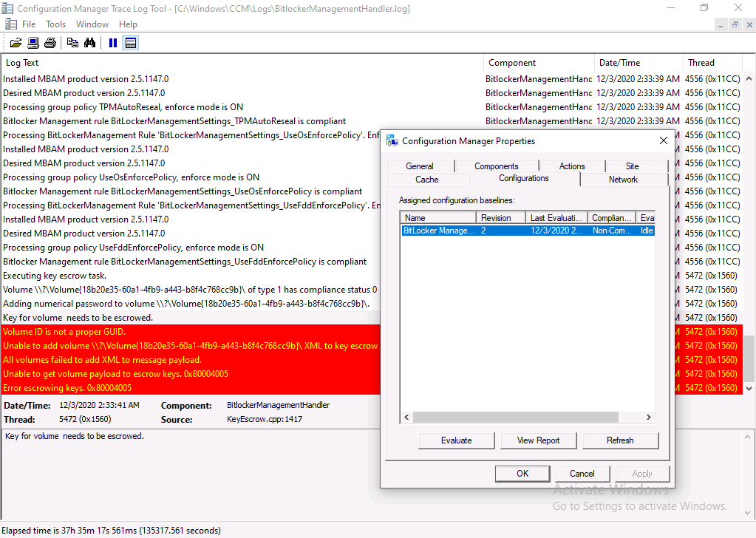Click Cancel in the properties dialog
This screenshot has width=756, height=538.
point(582,474)
